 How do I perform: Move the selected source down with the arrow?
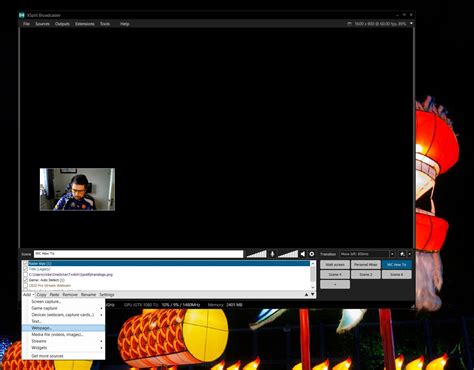pos(313,294)
